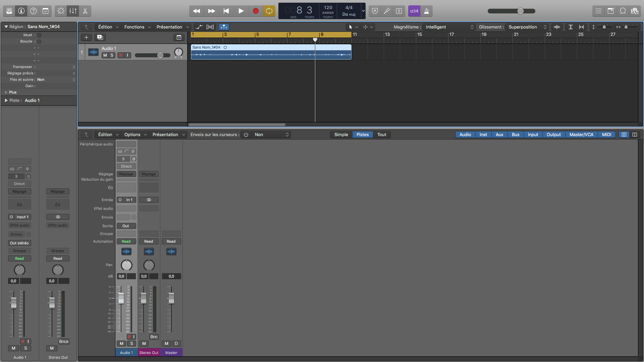This screenshot has height=362, width=644.
Task: Switch mixer view to Tout
Action: click(382, 135)
